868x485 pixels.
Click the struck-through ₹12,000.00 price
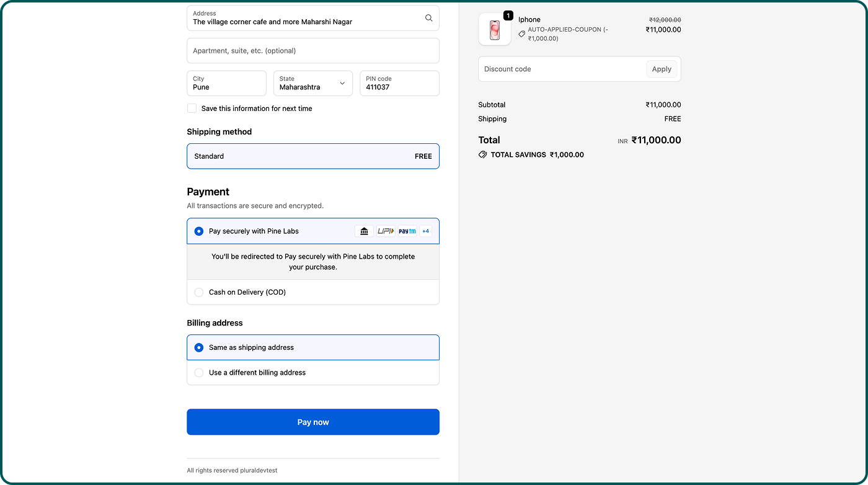coord(665,20)
